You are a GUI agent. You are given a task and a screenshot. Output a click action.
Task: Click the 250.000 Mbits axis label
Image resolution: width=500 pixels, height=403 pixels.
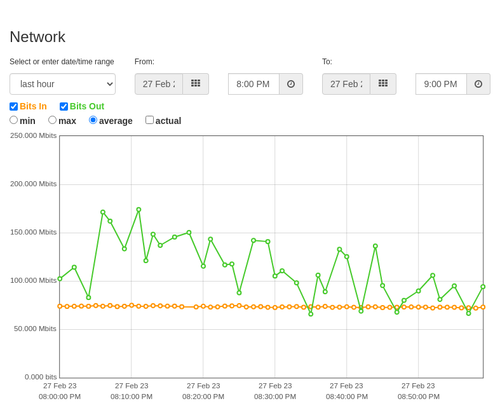(33, 136)
